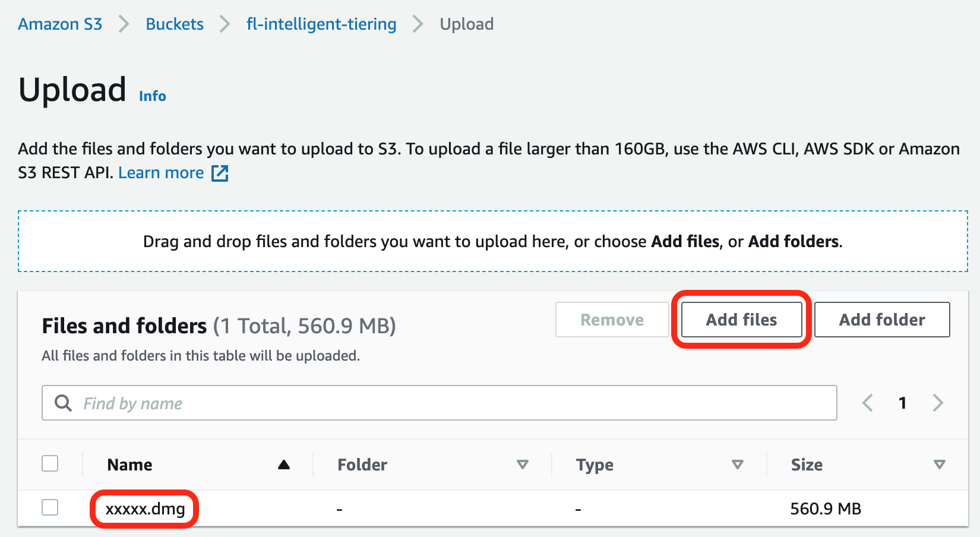Sort by Name using the ascending arrow
The width and height of the screenshot is (980, 537).
284,465
